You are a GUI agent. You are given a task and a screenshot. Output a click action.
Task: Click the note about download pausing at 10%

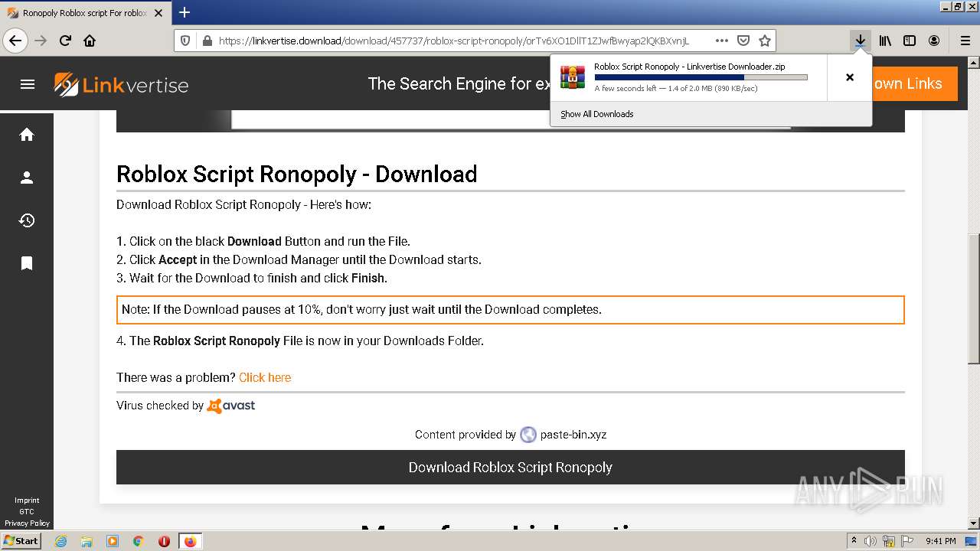511,310
